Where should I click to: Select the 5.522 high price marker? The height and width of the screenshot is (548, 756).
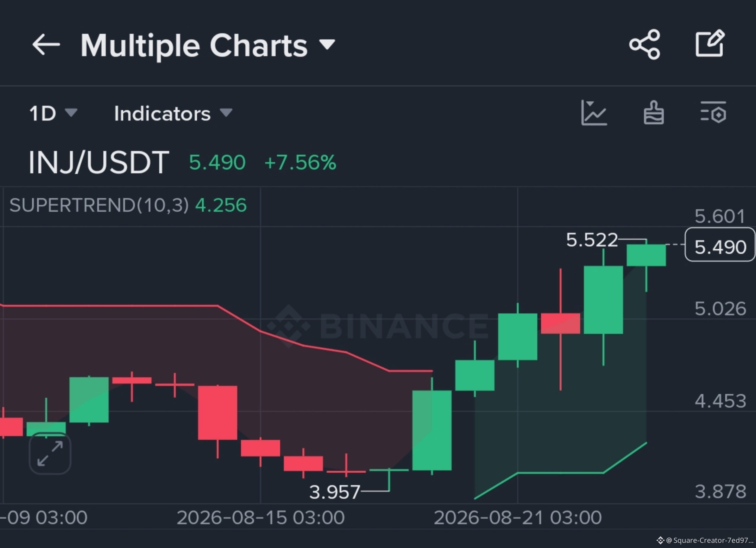tap(592, 240)
